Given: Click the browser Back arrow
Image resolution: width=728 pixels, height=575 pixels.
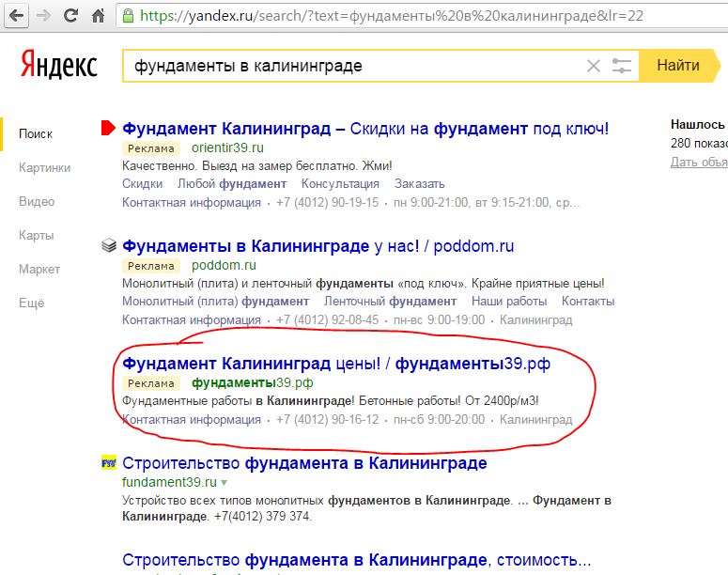Looking at the screenshot, I should (x=17, y=16).
